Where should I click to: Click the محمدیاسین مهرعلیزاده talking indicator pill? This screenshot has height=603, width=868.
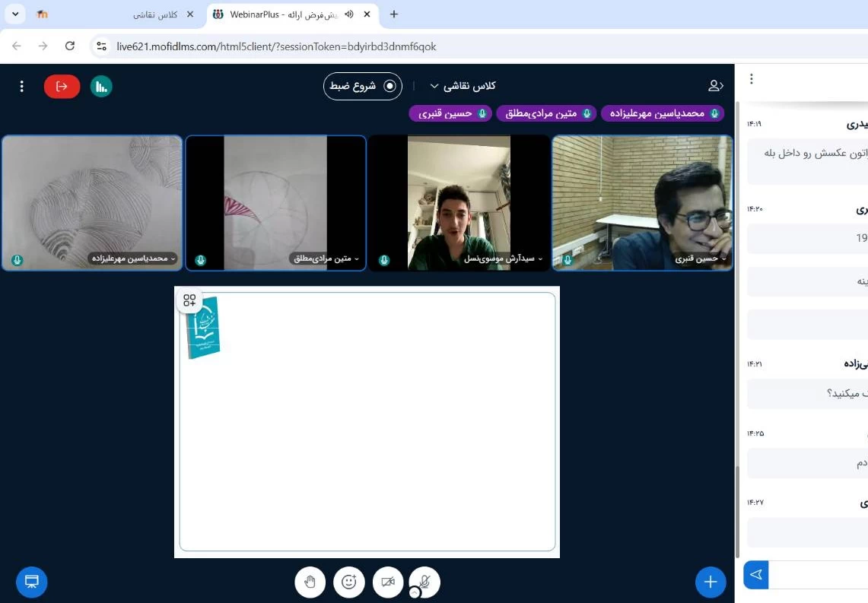coord(662,113)
